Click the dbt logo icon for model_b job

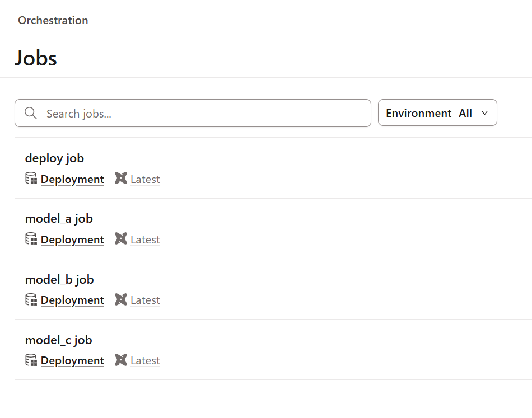pyautogui.click(x=120, y=299)
